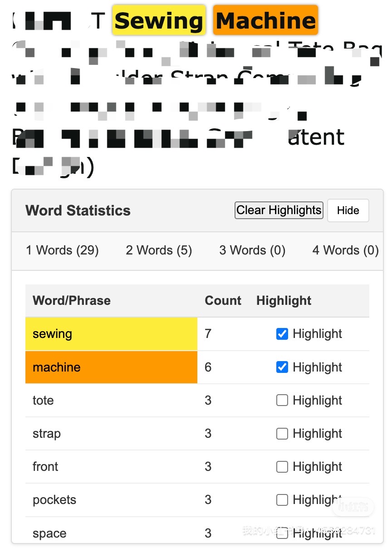Open the 2 Words tab
Screen dimensions: 392x548
[x=159, y=250]
